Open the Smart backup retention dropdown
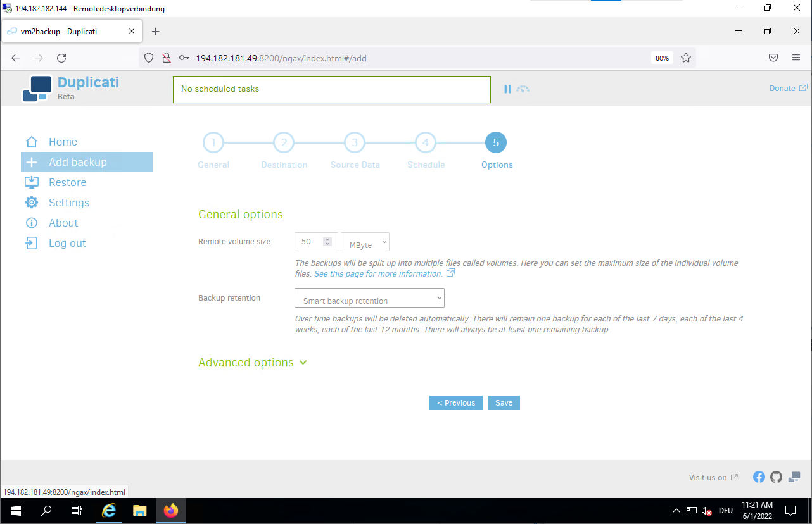Image resolution: width=812 pixels, height=524 pixels. [x=369, y=298]
